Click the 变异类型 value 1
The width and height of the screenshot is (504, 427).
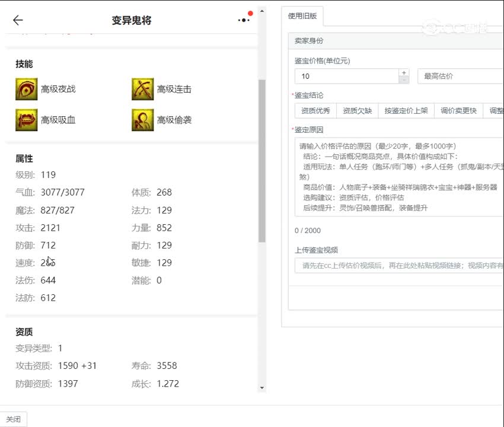(60, 348)
